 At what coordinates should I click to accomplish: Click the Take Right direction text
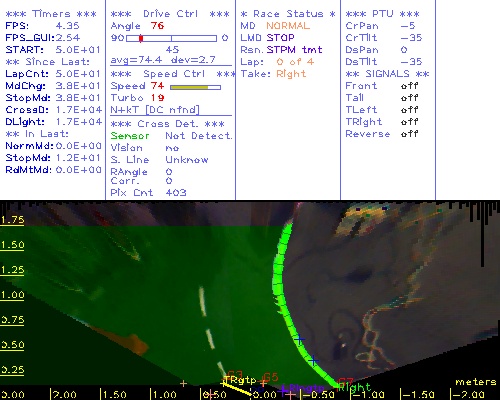pyautogui.click(x=273, y=74)
